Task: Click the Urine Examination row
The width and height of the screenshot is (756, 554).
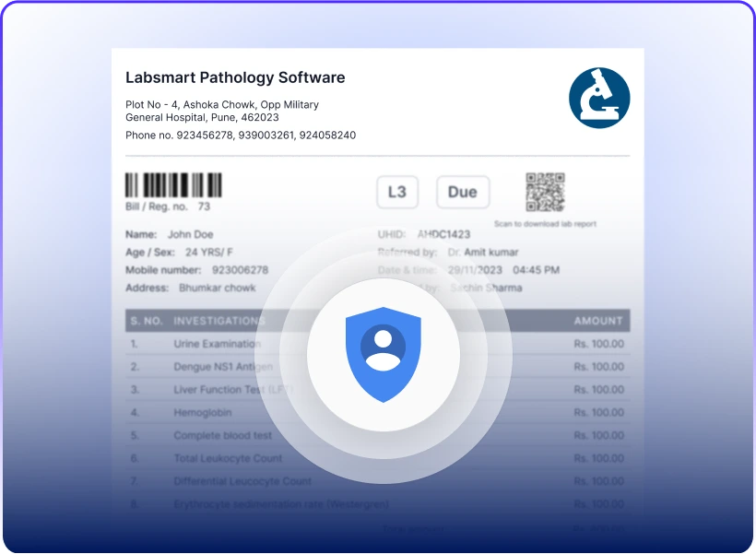Action: tap(377, 344)
